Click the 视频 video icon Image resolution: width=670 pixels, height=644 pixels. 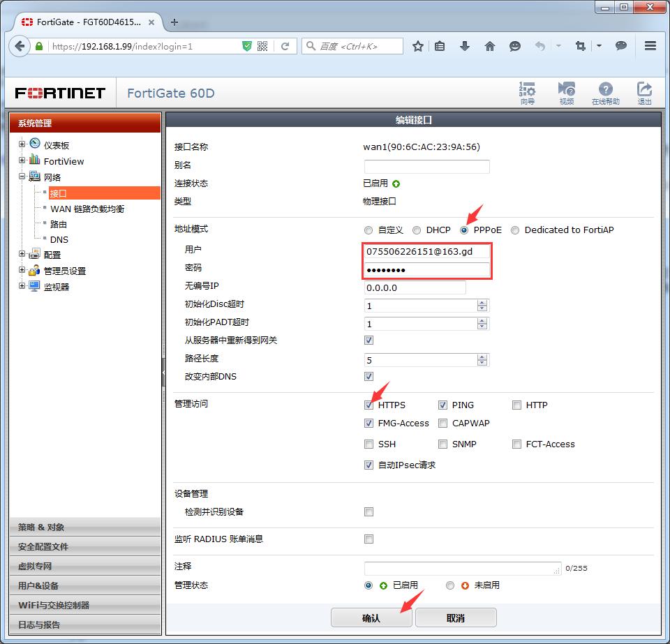[566, 93]
